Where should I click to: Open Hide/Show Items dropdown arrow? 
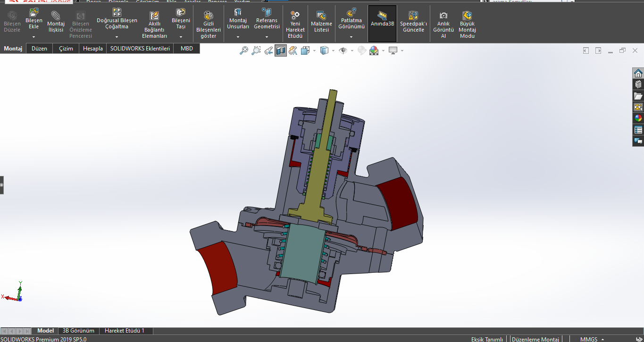coord(352,50)
